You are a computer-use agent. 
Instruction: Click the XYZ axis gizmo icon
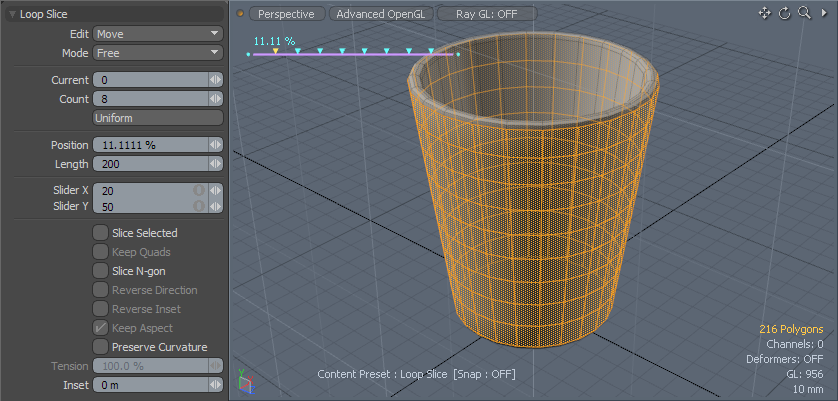246,381
